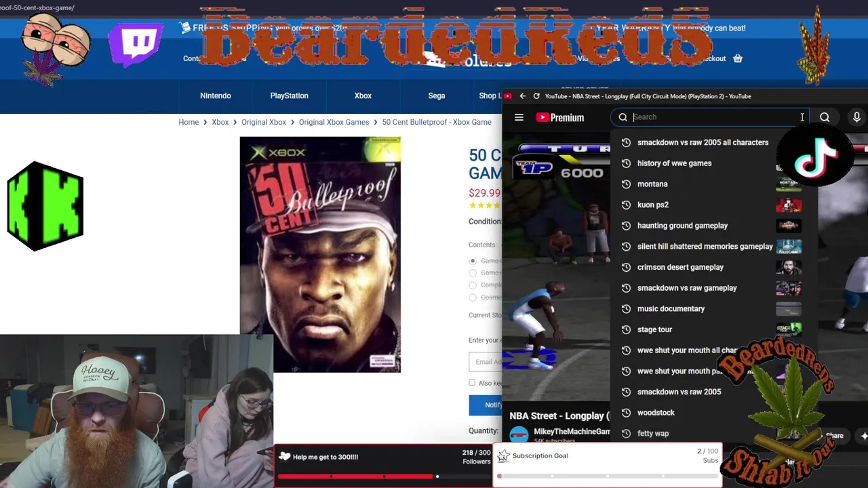This screenshot has height=488, width=868.
Task: Click the YouTube Premium logo
Action: click(x=559, y=117)
